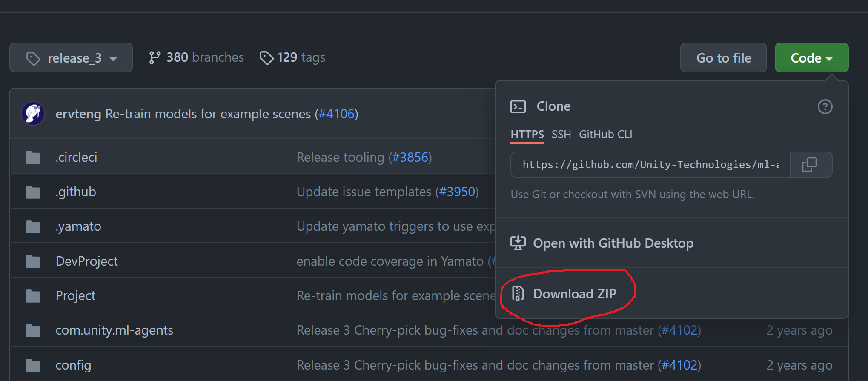This screenshot has height=381, width=868.
Task: Click the terminal icon next to Clone
Action: point(518,106)
